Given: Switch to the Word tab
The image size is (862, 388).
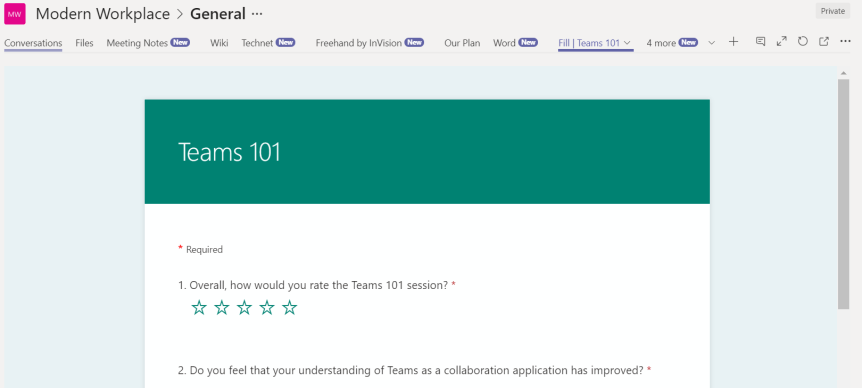Looking at the screenshot, I should pyautogui.click(x=515, y=43).
